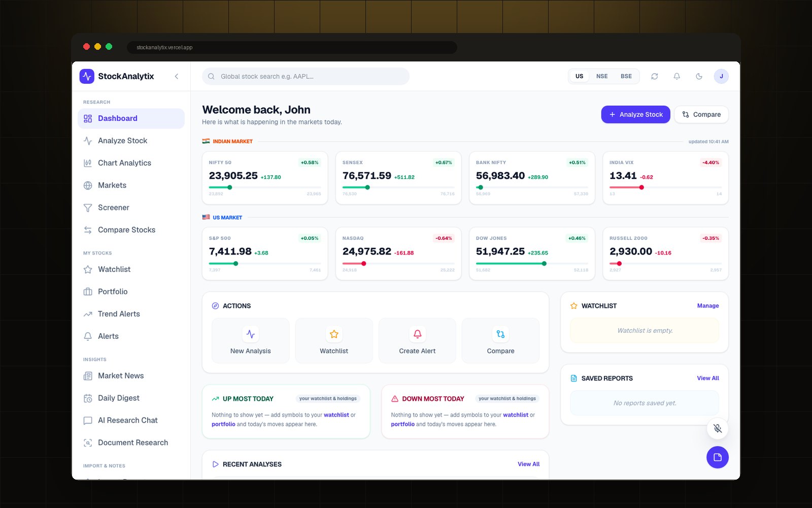Click the SENSEX range slider
Screen dimensions: 812x508
(398, 187)
